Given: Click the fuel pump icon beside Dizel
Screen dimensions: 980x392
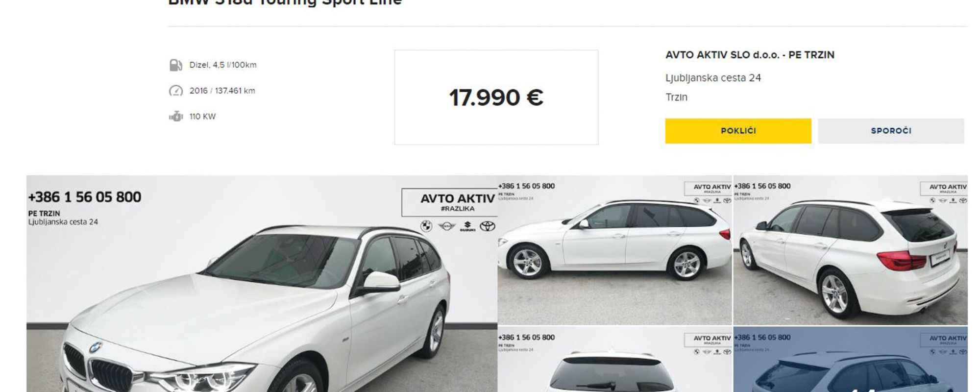Looking at the screenshot, I should coord(175,65).
